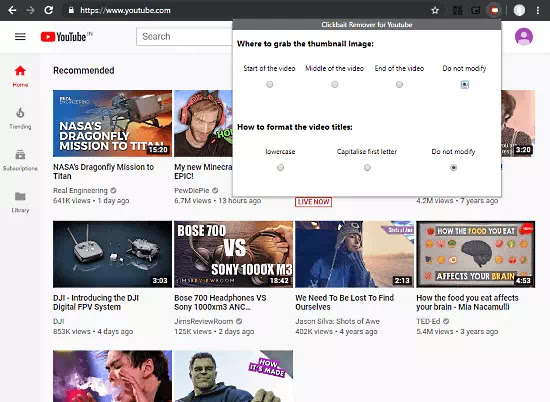The image size is (550, 402).
Task: Click the padlock icon in address bar
Action: pyautogui.click(x=71, y=10)
